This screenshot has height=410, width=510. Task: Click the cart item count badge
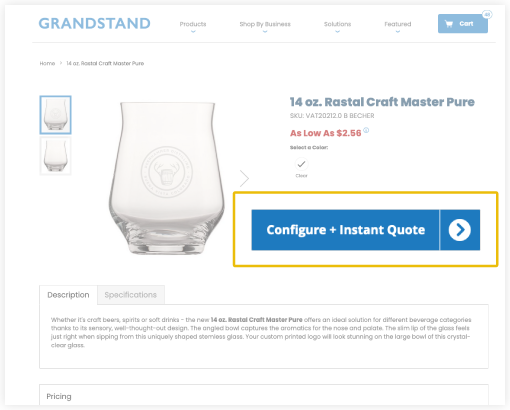tap(487, 15)
